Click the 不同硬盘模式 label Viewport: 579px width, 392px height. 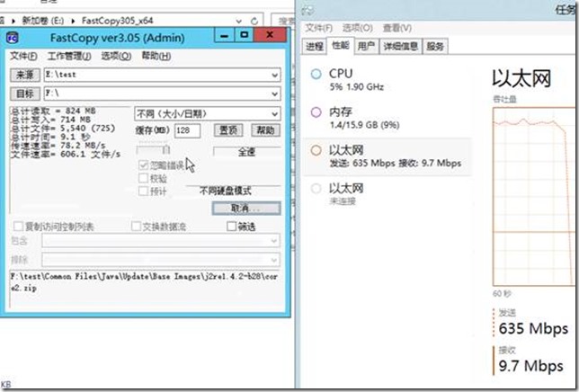click(x=226, y=192)
